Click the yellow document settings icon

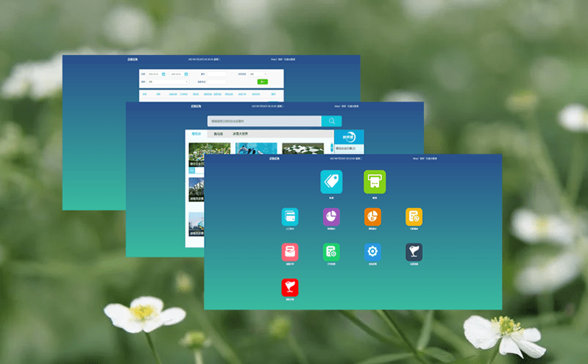coord(414,217)
